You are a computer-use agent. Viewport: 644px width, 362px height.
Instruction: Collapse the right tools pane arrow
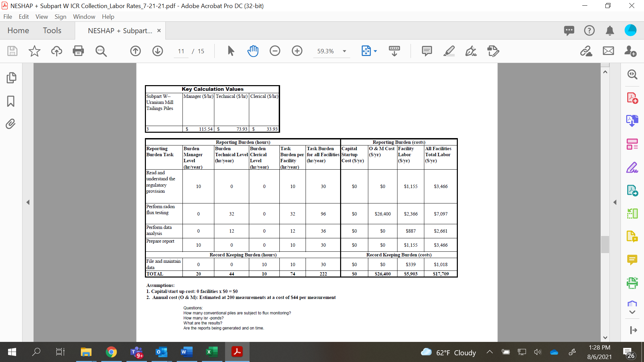coord(615,202)
